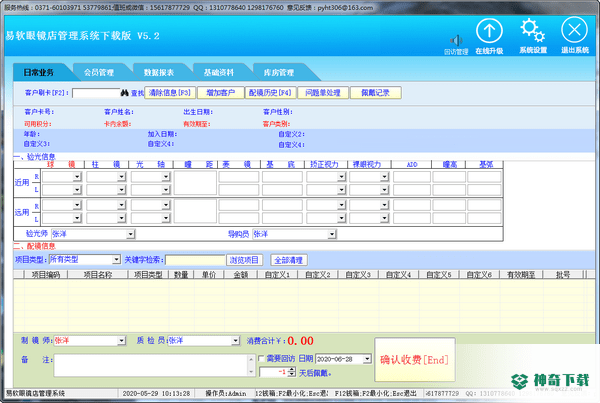Click the 2020-05-29 10:13:28 status text

click(x=156, y=393)
